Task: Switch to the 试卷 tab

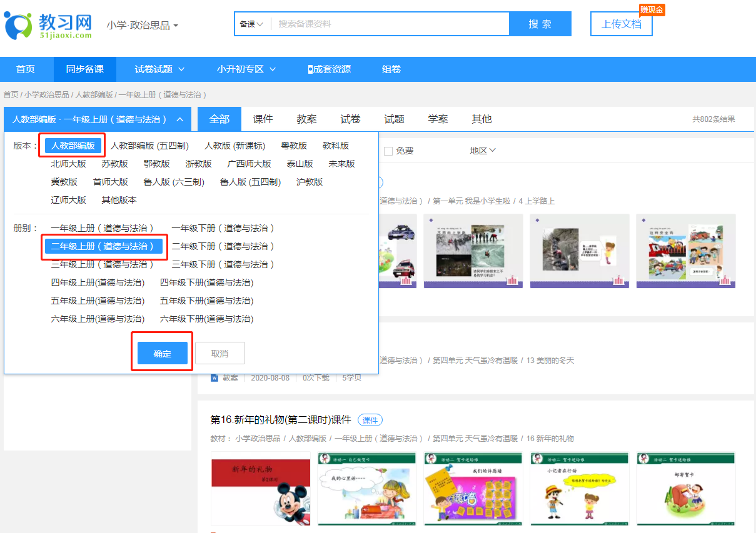Action: pos(351,119)
